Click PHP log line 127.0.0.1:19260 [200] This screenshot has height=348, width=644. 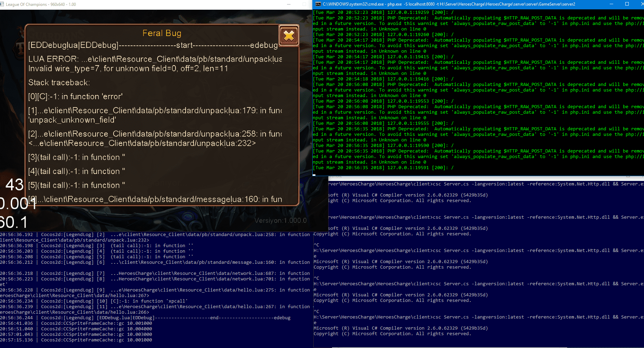click(x=383, y=35)
